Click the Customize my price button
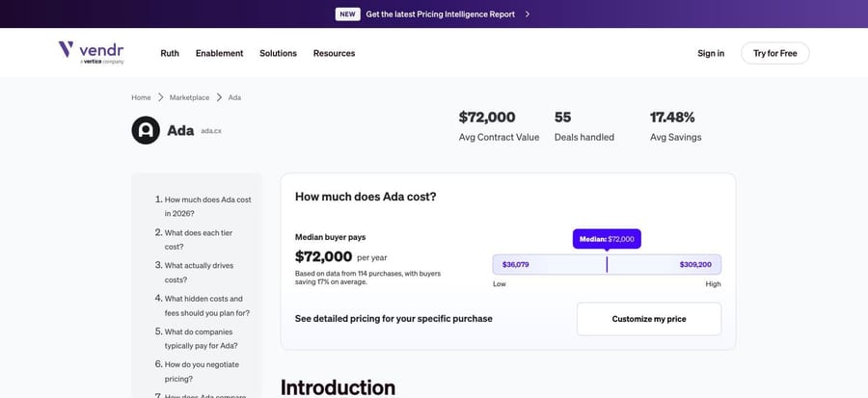868x398 pixels. click(x=649, y=319)
